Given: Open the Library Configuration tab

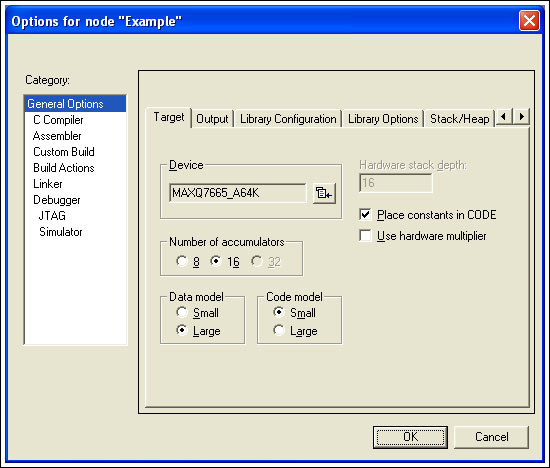Looking at the screenshot, I should [x=288, y=119].
